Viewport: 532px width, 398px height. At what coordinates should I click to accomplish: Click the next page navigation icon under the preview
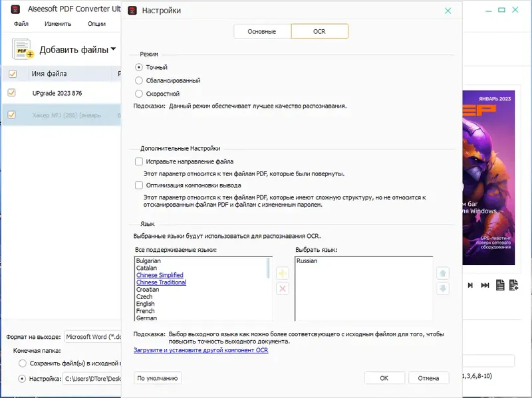(470, 284)
